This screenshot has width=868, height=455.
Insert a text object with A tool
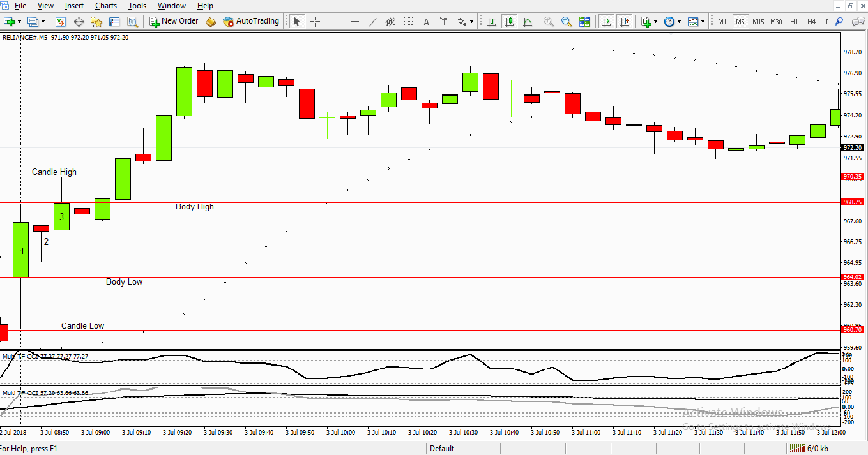[x=427, y=22]
